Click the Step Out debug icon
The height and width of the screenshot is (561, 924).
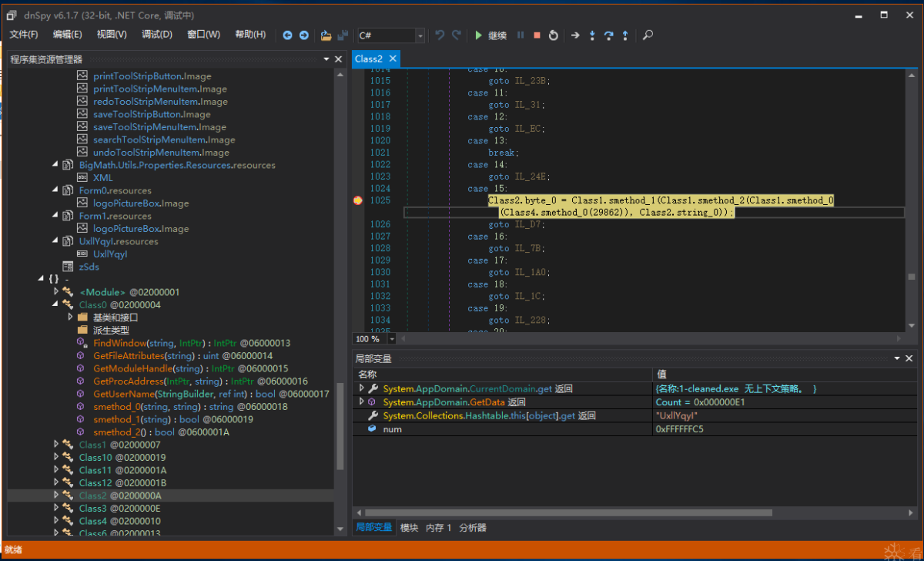(x=624, y=35)
